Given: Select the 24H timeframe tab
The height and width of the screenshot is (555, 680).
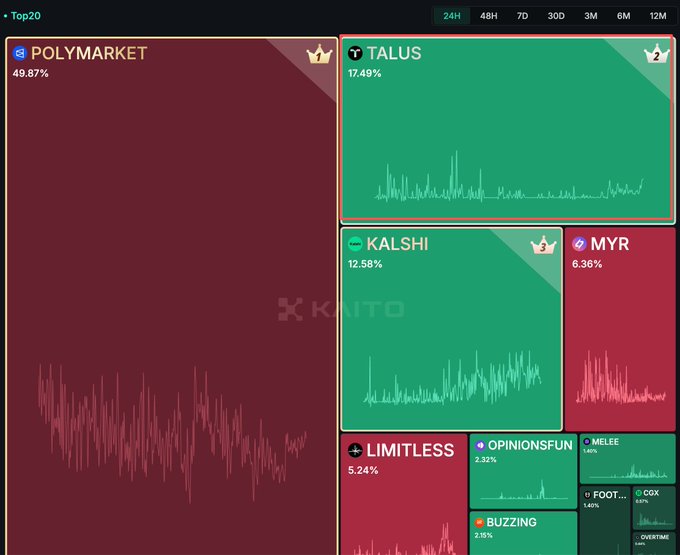Looking at the screenshot, I should coord(452,16).
